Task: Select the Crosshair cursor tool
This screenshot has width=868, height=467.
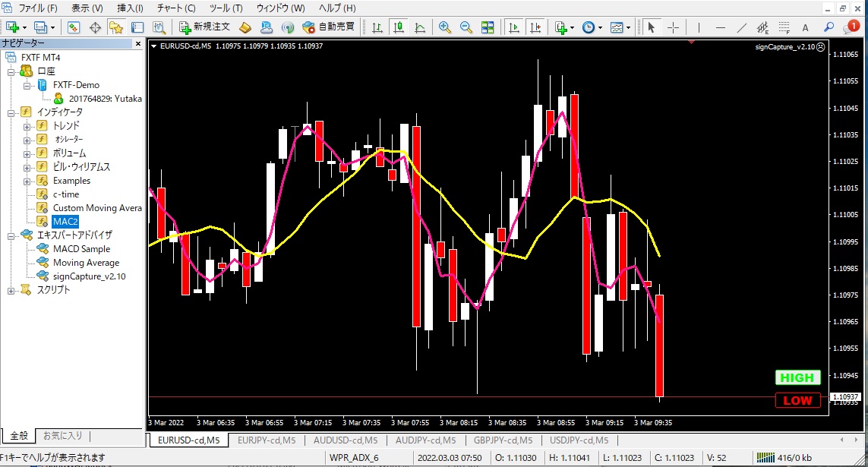Action: [674, 27]
